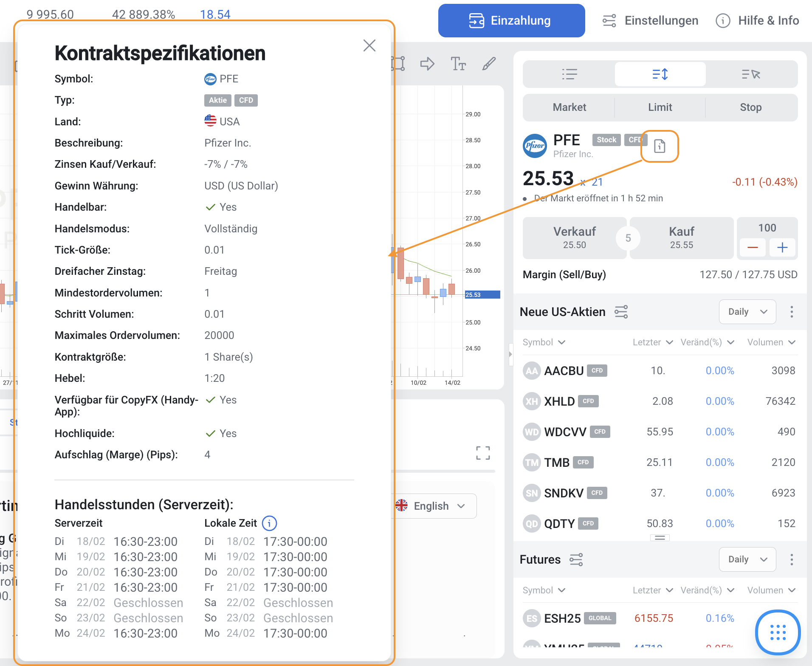Select SNDKV row in watchlist
The height and width of the screenshot is (666, 812).
click(x=660, y=493)
